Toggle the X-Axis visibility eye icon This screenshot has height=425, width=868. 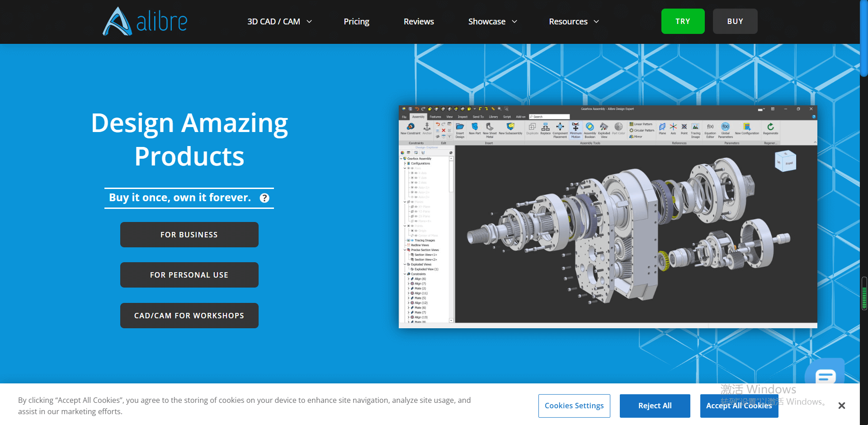coord(415,173)
